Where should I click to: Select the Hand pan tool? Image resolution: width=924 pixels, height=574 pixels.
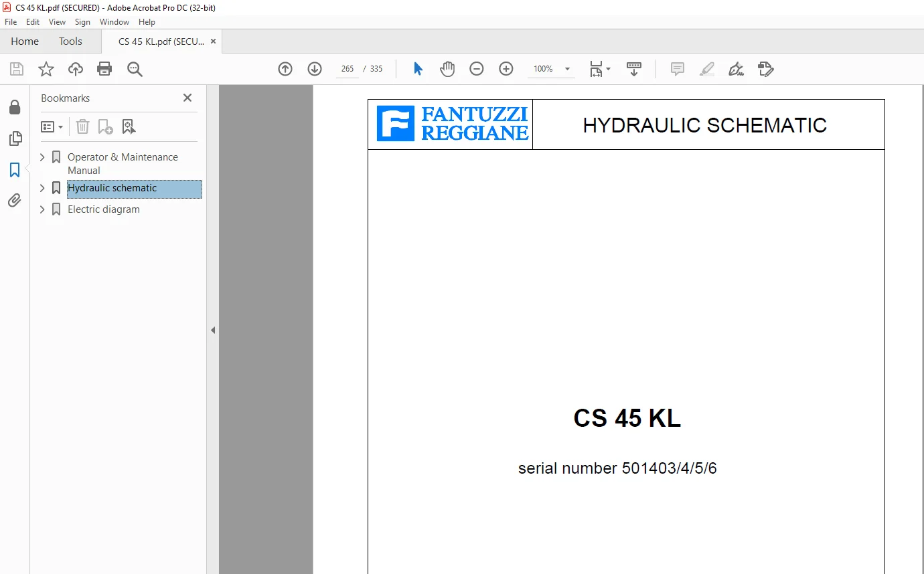click(447, 69)
